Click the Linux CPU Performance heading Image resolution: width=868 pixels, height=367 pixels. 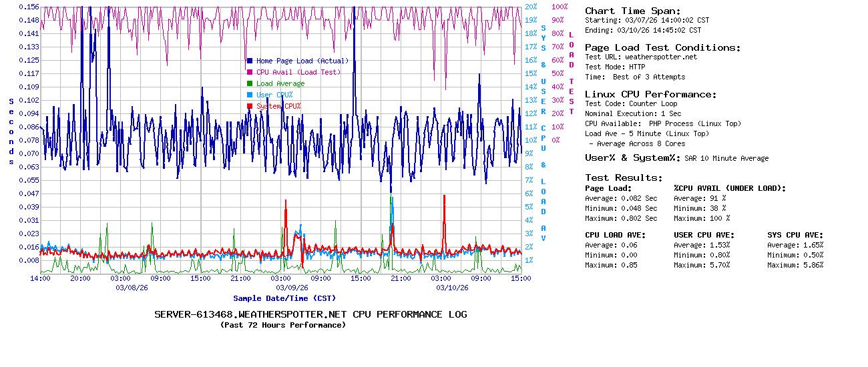[x=650, y=94]
